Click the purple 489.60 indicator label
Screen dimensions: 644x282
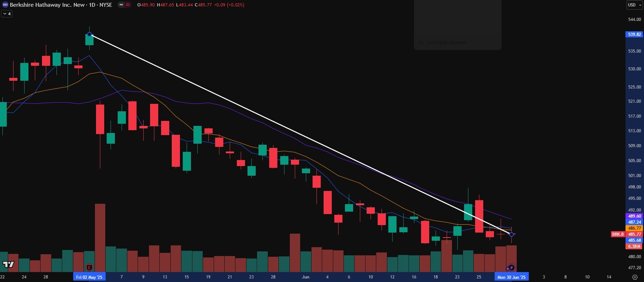[x=634, y=216]
